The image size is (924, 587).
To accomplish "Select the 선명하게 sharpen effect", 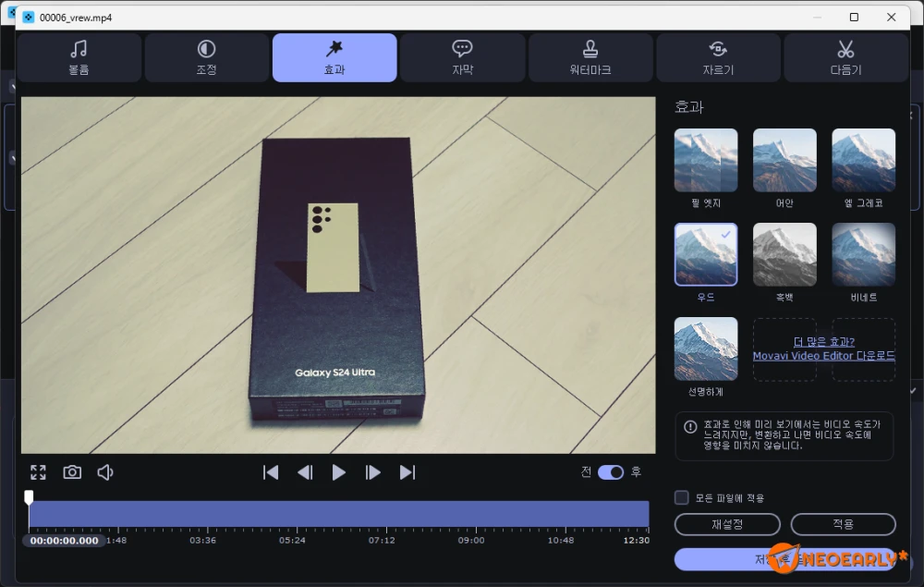I will (x=706, y=349).
